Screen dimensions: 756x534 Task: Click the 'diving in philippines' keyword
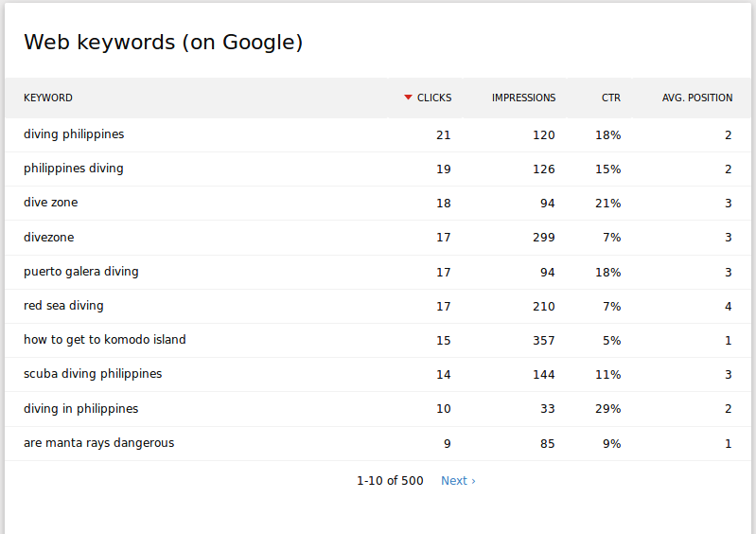[x=81, y=409]
